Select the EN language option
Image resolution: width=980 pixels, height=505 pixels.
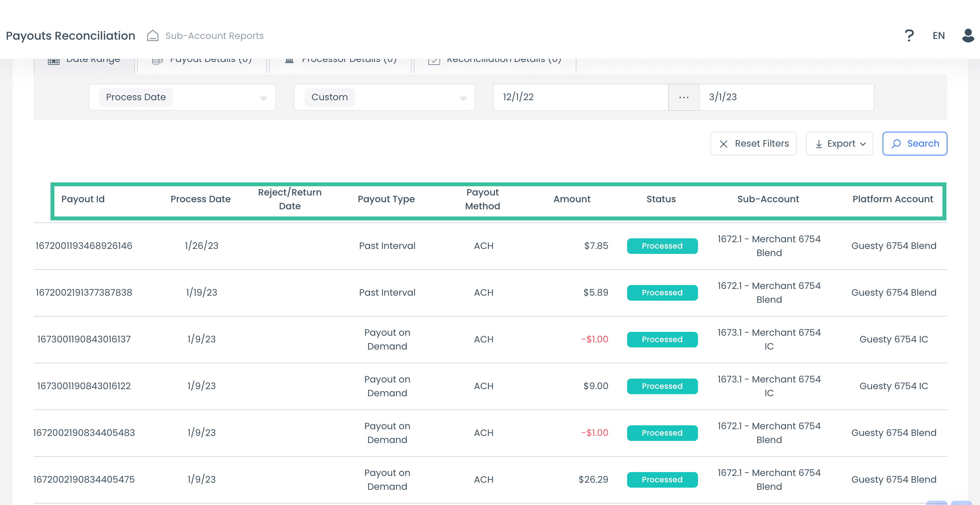pos(939,35)
